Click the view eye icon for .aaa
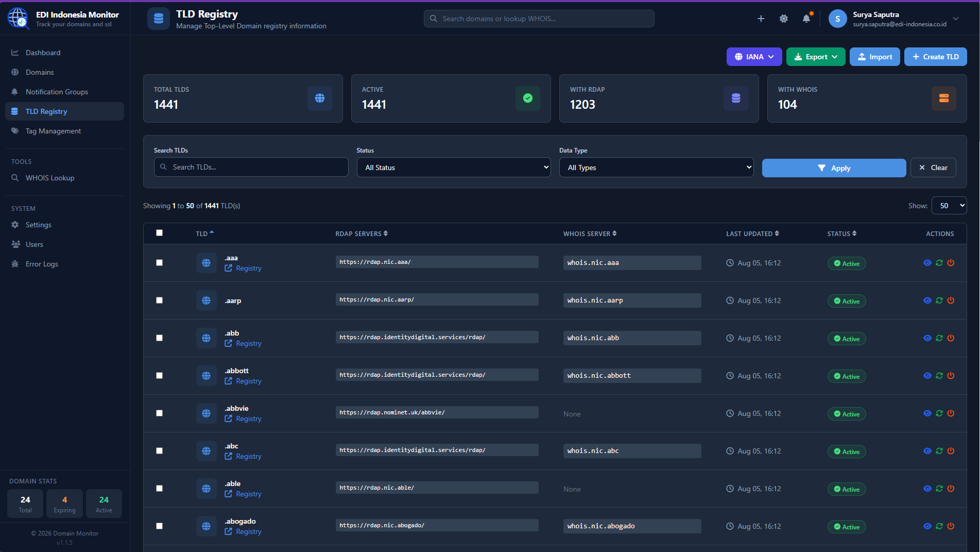 [927, 263]
